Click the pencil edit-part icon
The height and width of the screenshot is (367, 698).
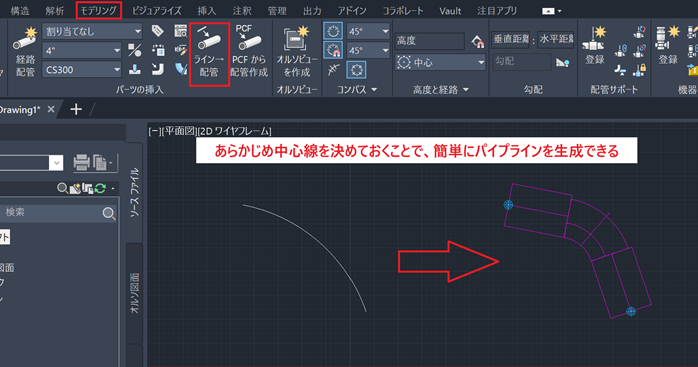point(181,50)
